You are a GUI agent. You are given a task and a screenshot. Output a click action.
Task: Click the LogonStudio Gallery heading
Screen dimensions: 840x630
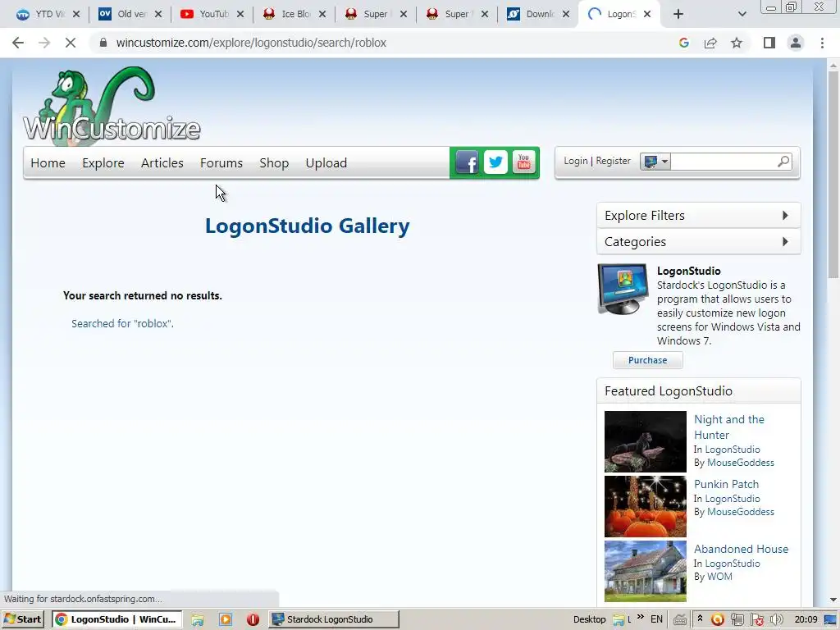pyautogui.click(x=308, y=226)
